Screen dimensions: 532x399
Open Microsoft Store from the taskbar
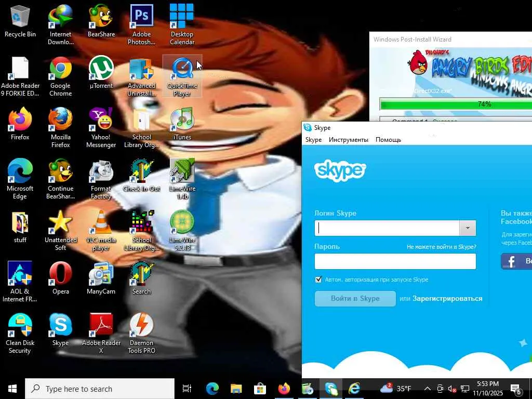260,389
